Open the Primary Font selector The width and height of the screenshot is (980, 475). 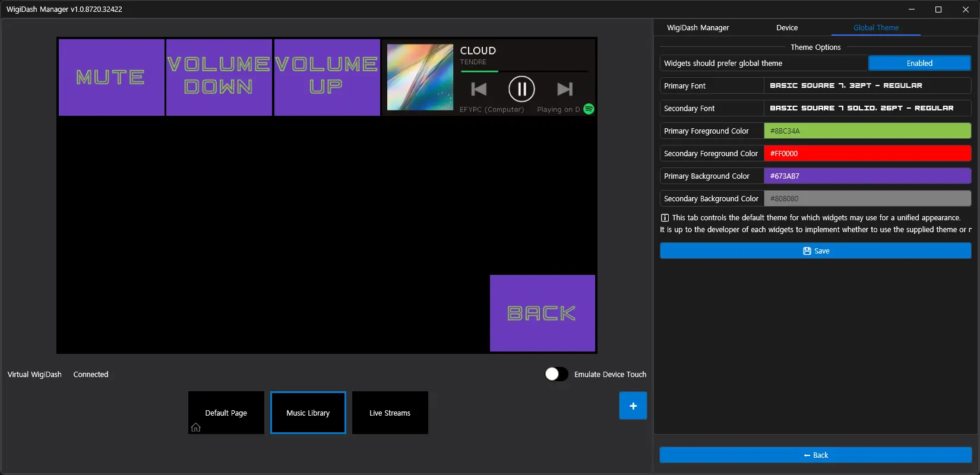pyautogui.click(x=867, y=86)
